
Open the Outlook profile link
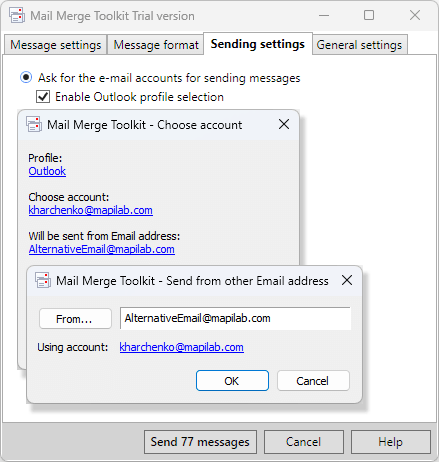tap(47, 171)
